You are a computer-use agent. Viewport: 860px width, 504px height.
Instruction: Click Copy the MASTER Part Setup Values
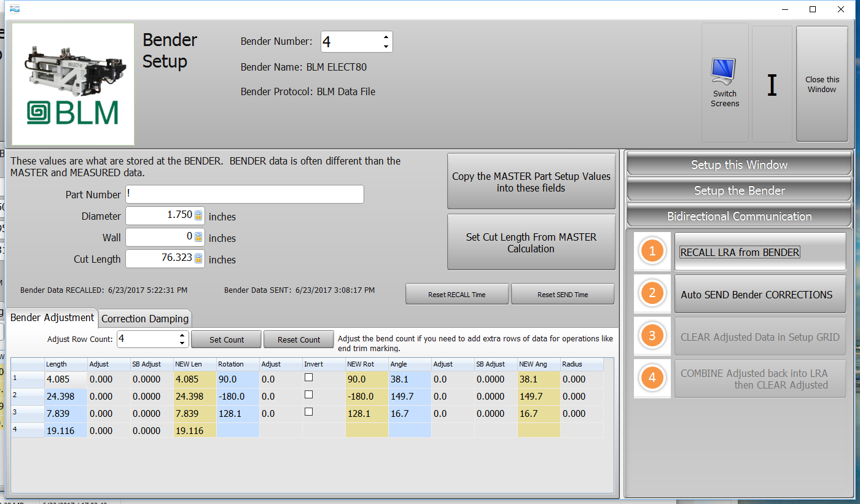pos(531,182)
